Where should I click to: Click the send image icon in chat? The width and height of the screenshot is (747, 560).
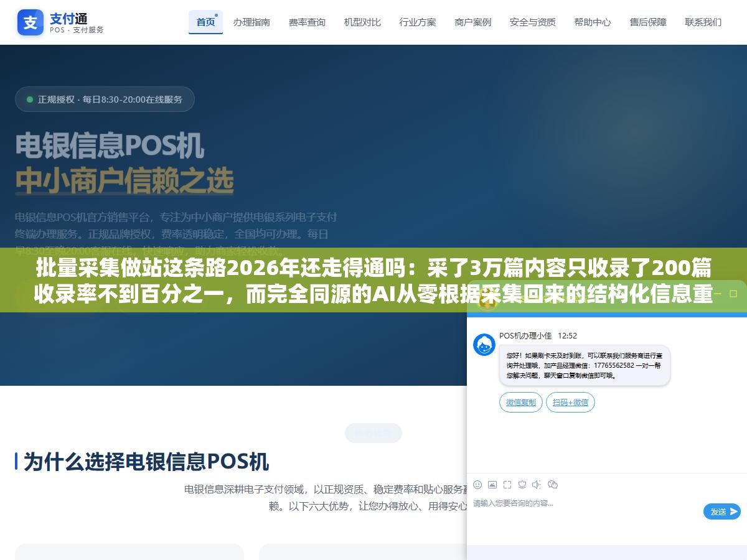(492, 485)
